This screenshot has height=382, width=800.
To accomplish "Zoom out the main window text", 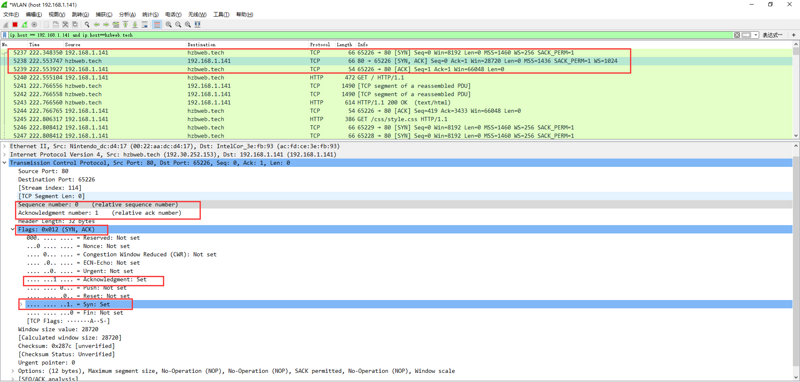I will [x=178, y=24].
